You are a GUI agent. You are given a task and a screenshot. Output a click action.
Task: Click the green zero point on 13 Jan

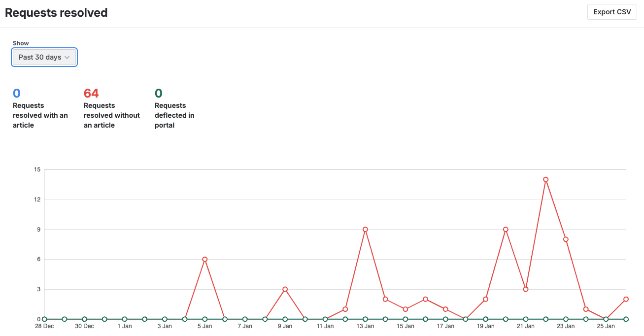pyautogui.click(x=365, y=319)
